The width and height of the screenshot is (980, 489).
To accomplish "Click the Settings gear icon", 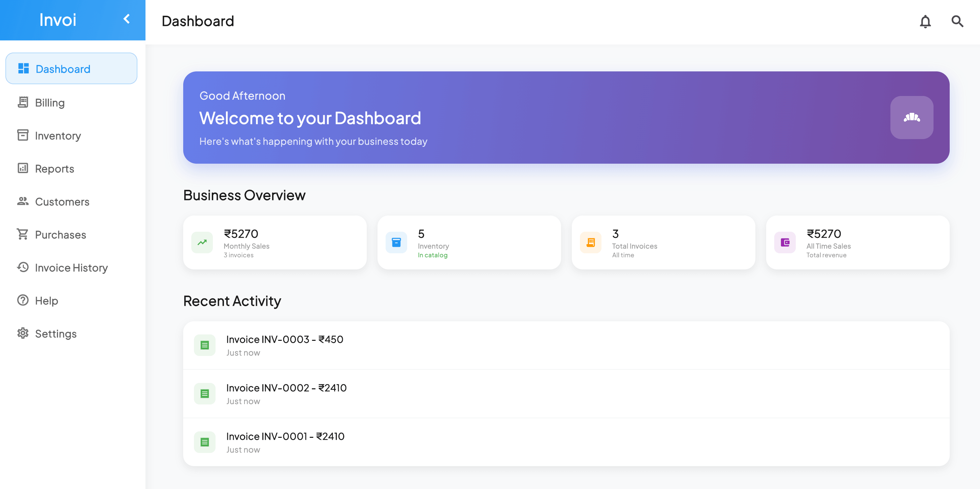I will (23, 333).
